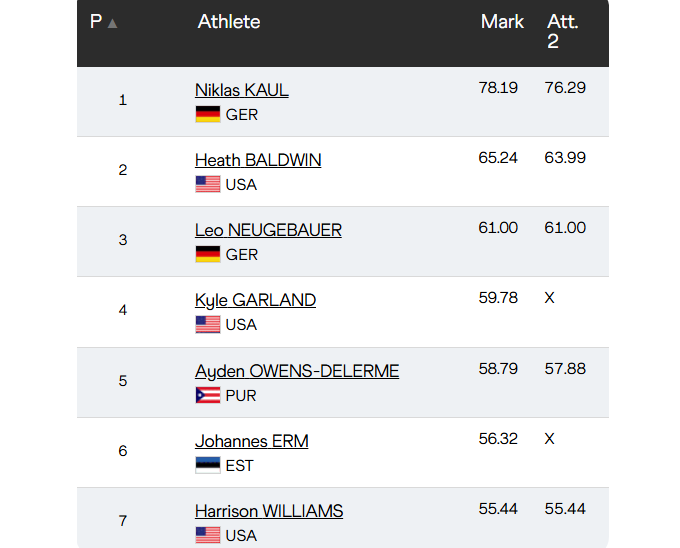Viewport: 680px width, 548px height.
Task: Open Ayden OWENS-DELERME athlete profile
Action: [x=297, y=371]
